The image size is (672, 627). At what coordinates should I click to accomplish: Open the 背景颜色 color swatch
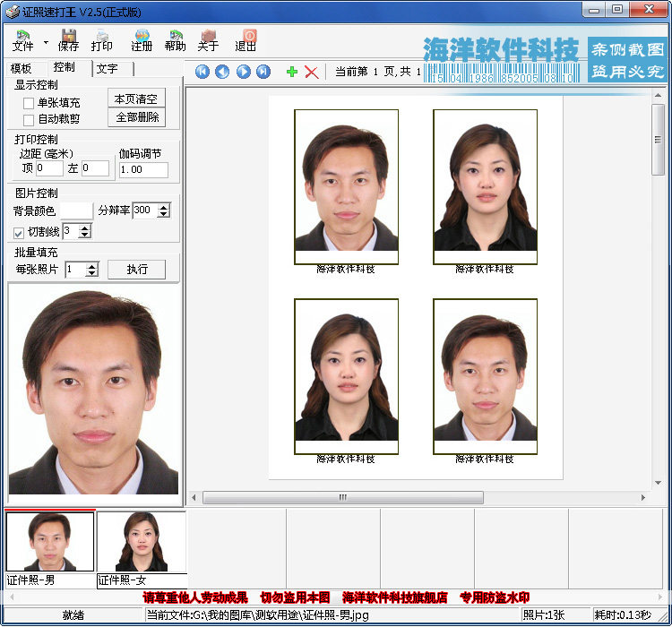tap(76, 210)
